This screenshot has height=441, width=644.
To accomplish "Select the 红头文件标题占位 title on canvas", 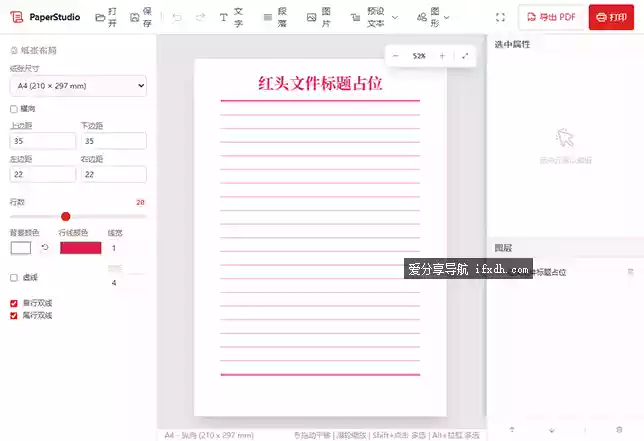I will [x=320, y=83].
